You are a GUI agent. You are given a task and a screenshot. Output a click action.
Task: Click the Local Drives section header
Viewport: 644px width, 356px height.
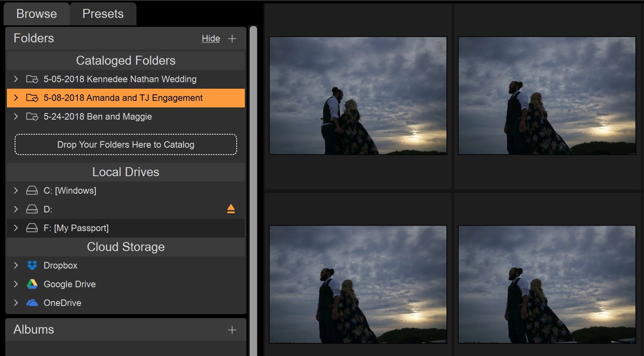[126, 172]
